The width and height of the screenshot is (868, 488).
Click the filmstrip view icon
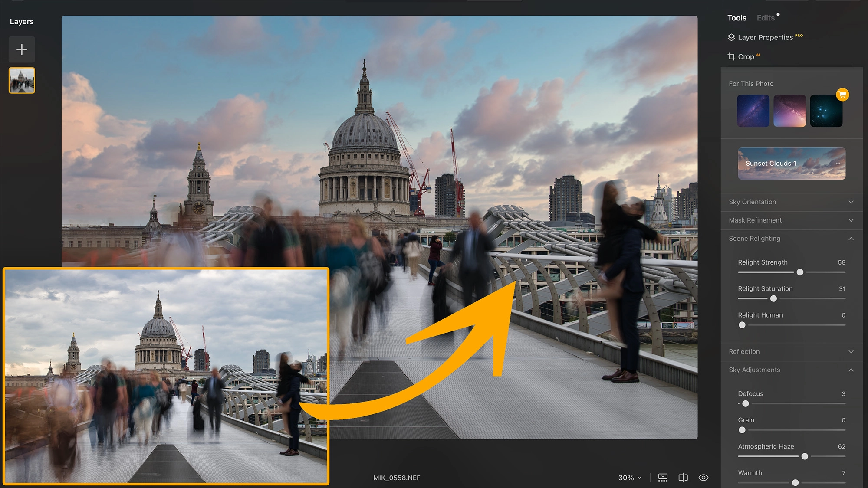[x=663, y=478]
